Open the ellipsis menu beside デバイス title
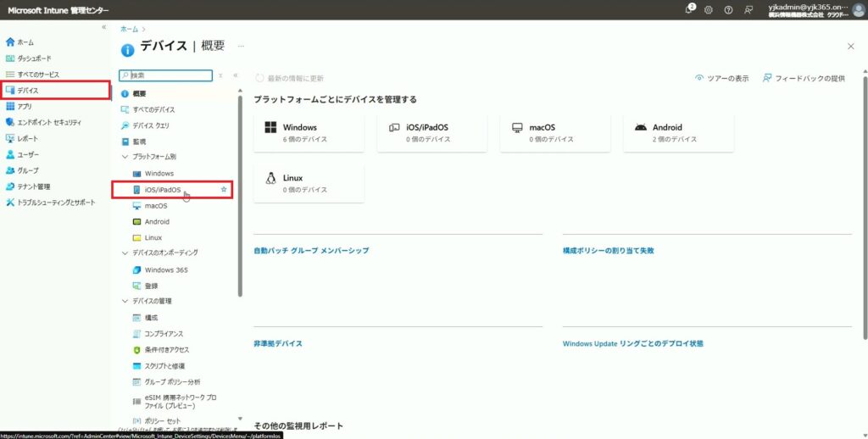 click(241, 47)
